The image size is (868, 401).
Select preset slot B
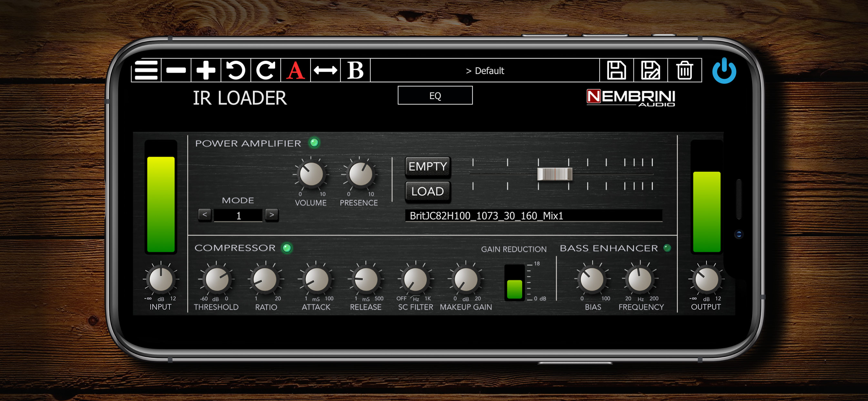[x=355, y=70]
